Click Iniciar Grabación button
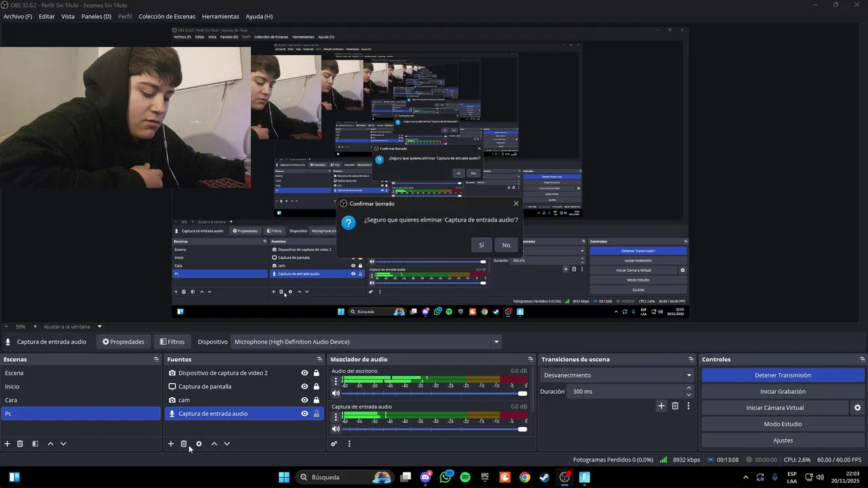868x488 pixels. [783, 392]
